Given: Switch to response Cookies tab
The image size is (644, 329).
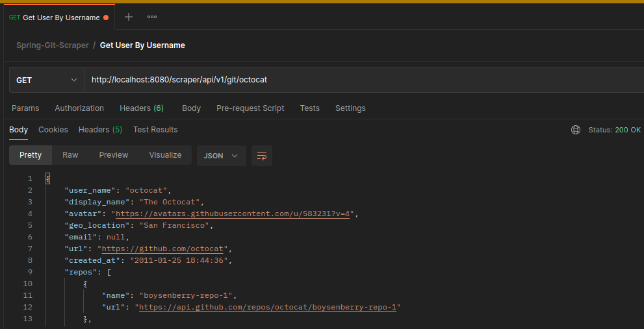Looking at the screenshot, I should [x=53, y=130].
